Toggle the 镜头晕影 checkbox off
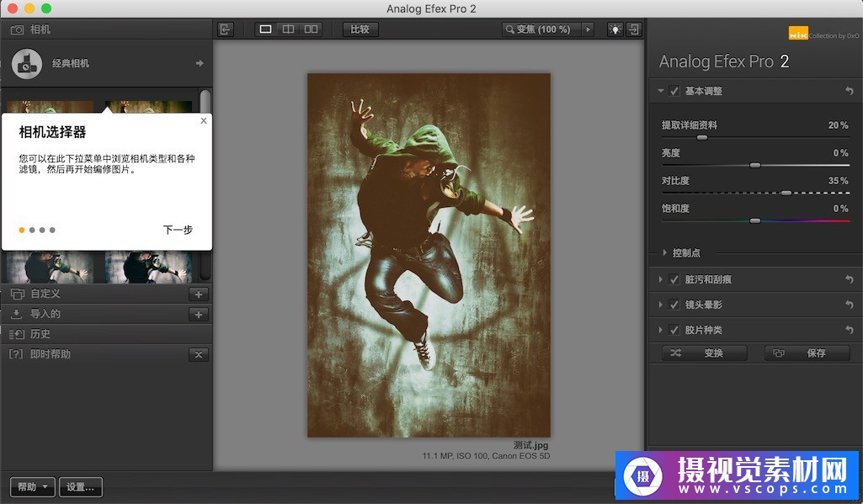 (x=674, y=305)
